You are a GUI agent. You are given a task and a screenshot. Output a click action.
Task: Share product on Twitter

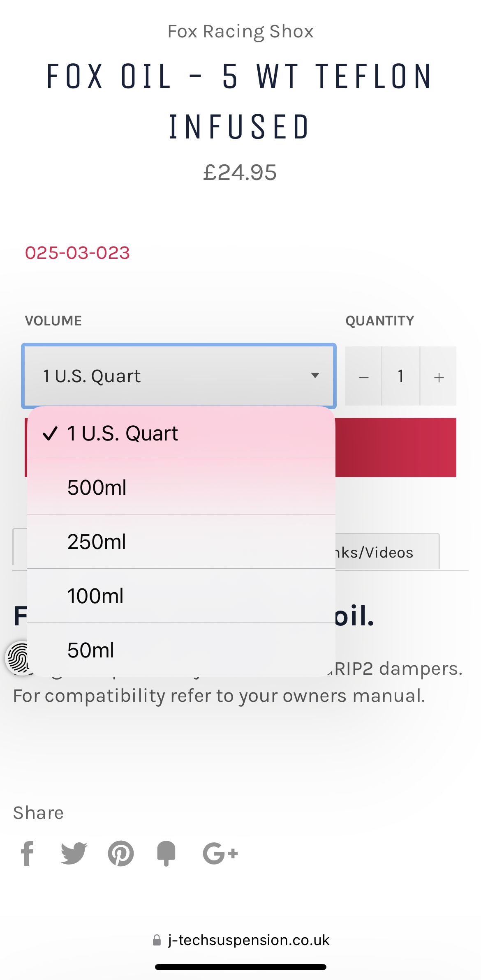click(x=74, y=853)
